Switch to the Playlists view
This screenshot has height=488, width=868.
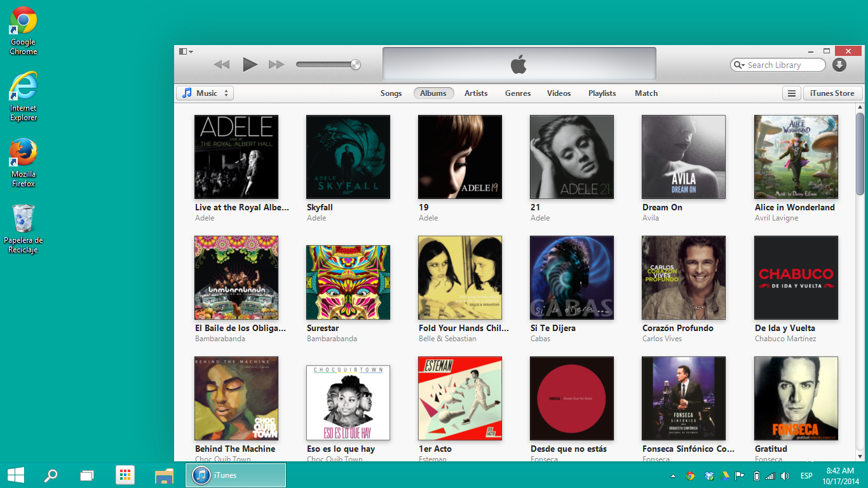click(x=602, y=93)
